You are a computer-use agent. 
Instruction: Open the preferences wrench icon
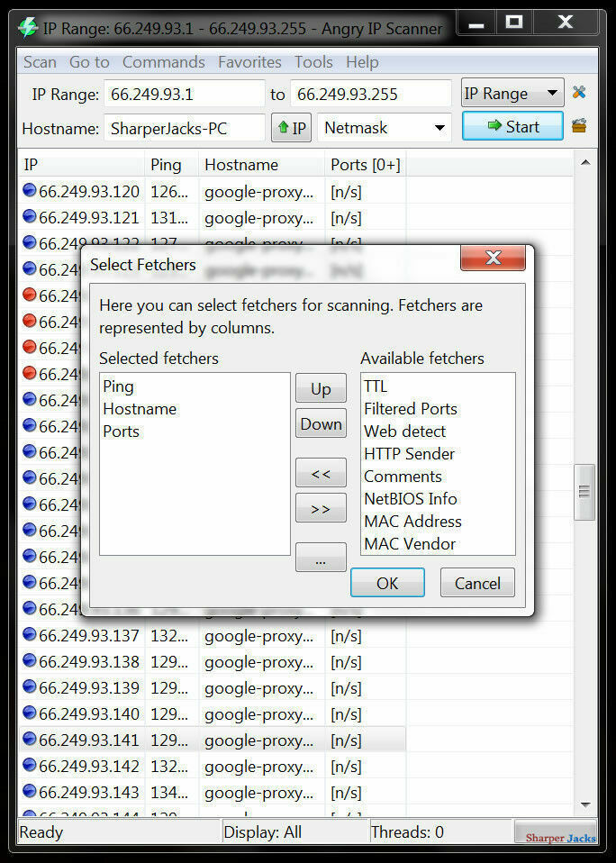click(578, 93)
